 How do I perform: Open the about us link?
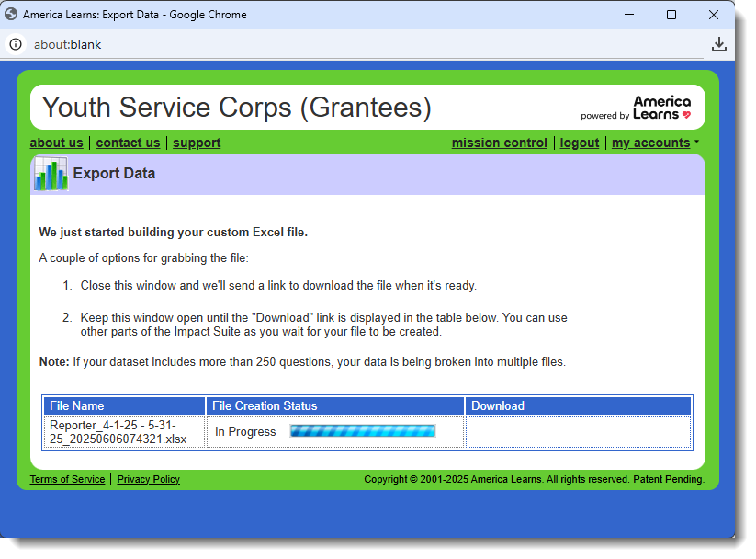56,143
